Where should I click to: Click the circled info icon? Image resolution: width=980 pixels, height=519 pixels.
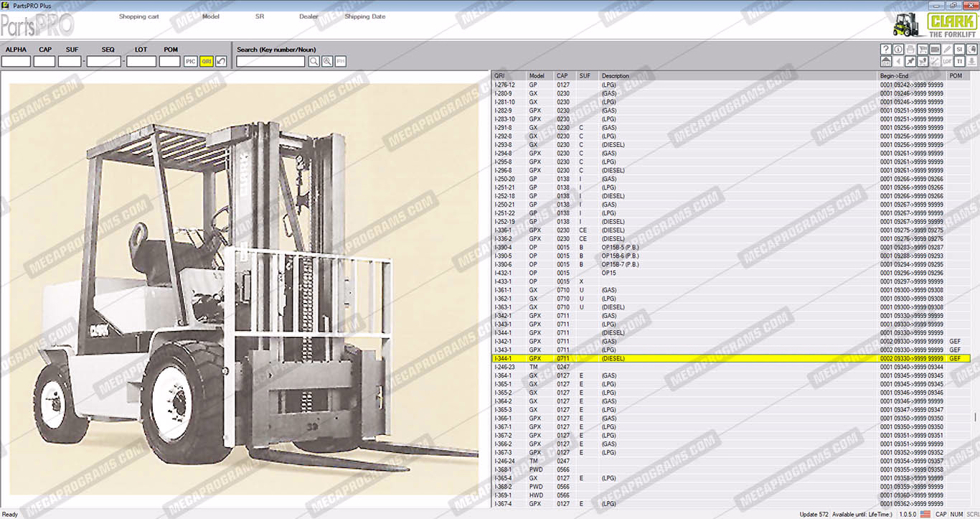(x=898, y=50)
